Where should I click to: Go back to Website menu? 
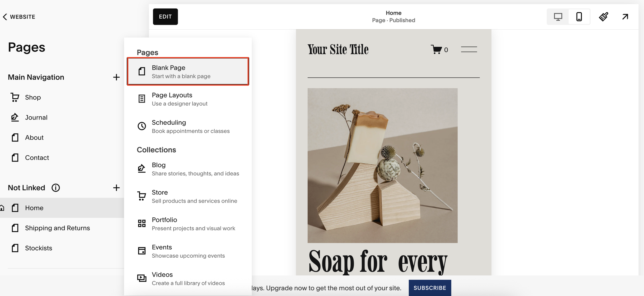click(x=19, y=17)
